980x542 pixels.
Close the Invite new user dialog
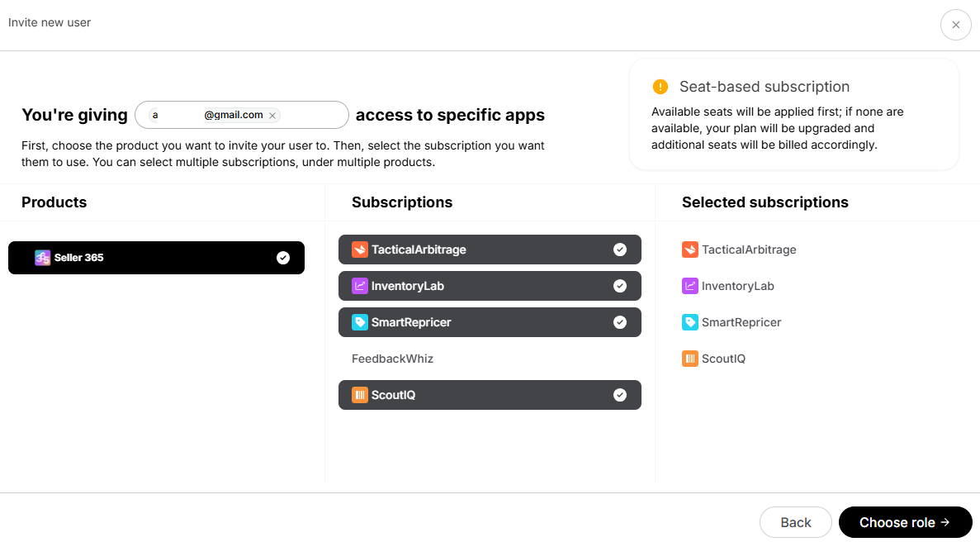click(x=955, y=25)
